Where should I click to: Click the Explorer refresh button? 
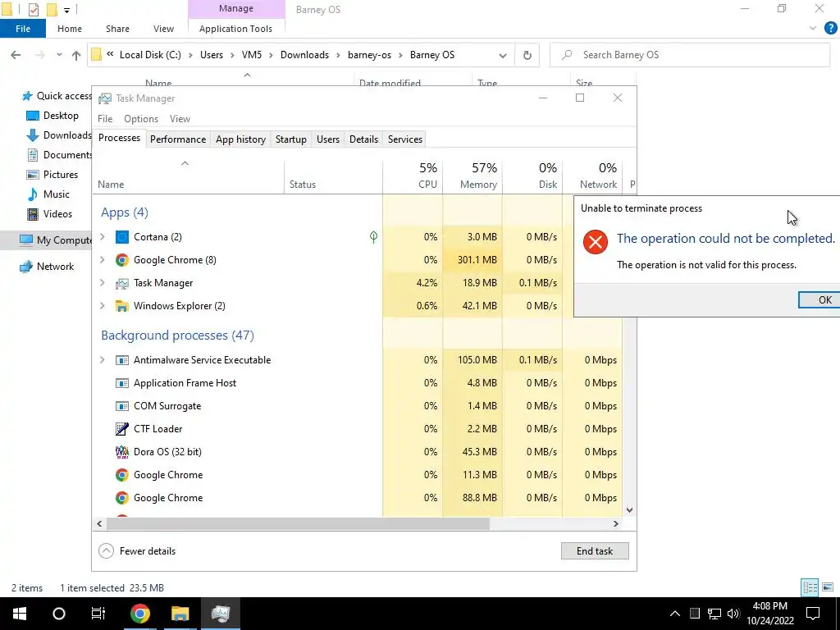click(x=527, y=55)
